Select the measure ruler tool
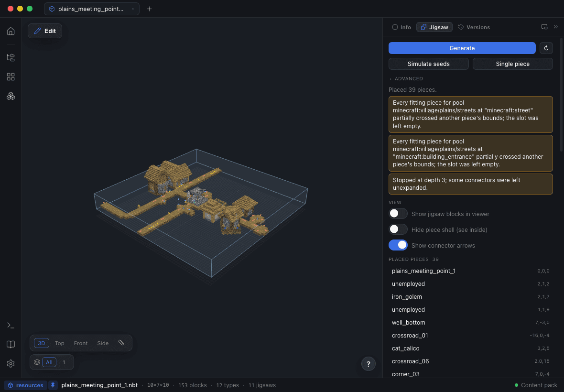Image resolution: width=564 pixels, height=392 pixels. pos(121,343)
